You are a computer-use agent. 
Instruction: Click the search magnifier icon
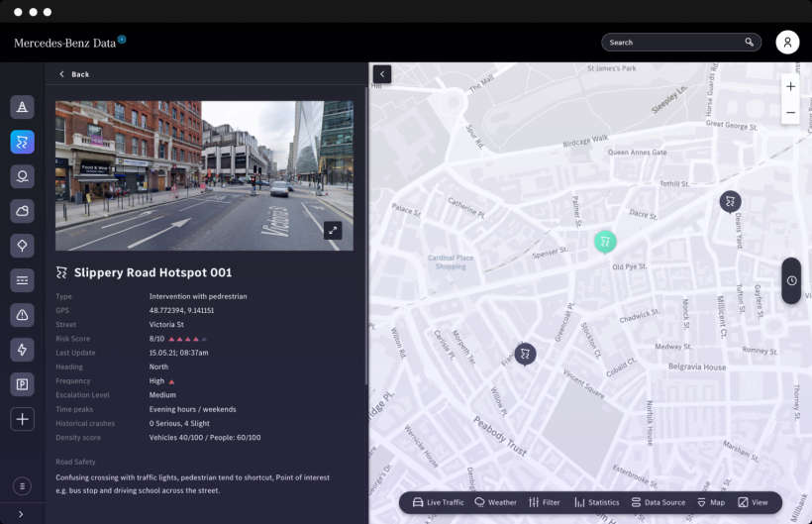(x=750, y=43)
